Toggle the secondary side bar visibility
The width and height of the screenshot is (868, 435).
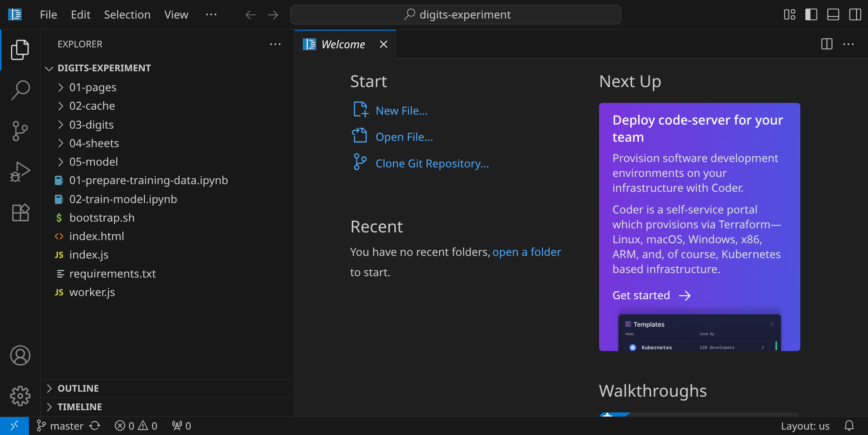(x=854, y=15)
